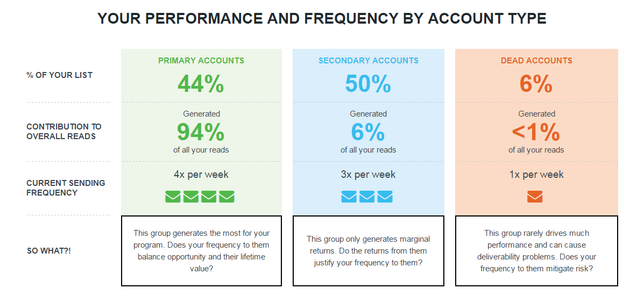Click the primary group insight text box
The width and height of the screenshot is (644, 303).
point(201,251)
